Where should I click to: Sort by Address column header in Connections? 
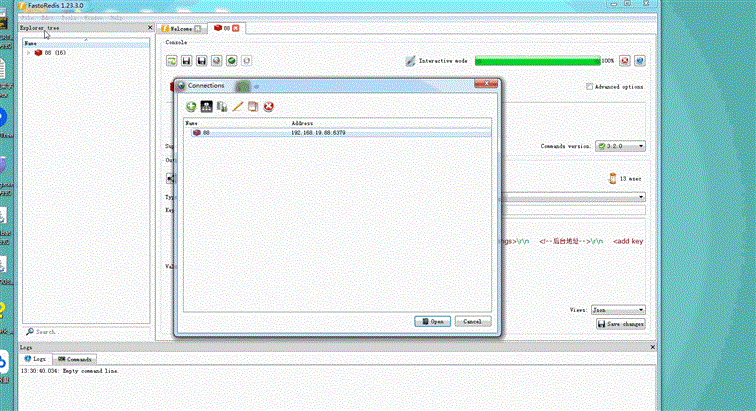pyautogui.click(x=302, y=123)
